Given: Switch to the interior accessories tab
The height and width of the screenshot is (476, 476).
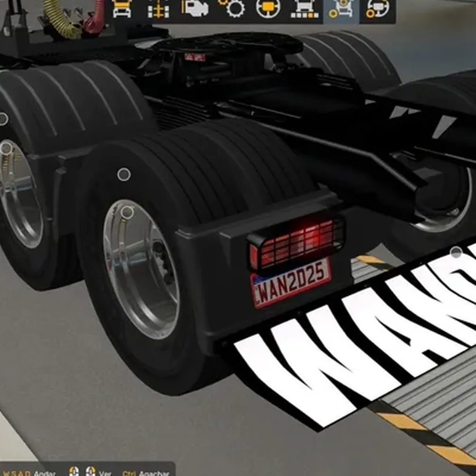Looking at the screenshot, I should pos(378,10).
